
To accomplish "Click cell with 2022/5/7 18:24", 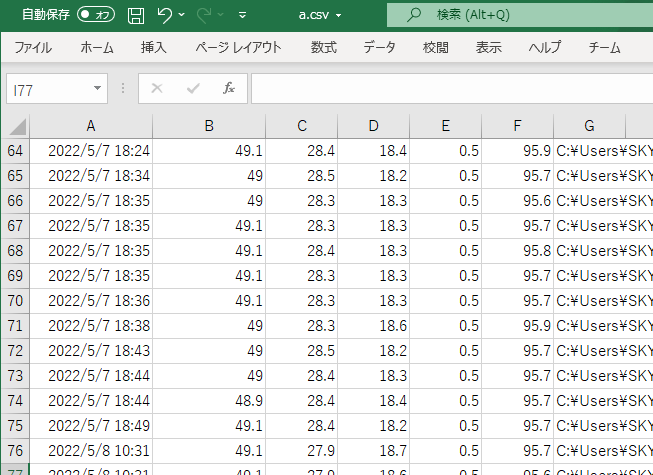I will click(91, 151).
